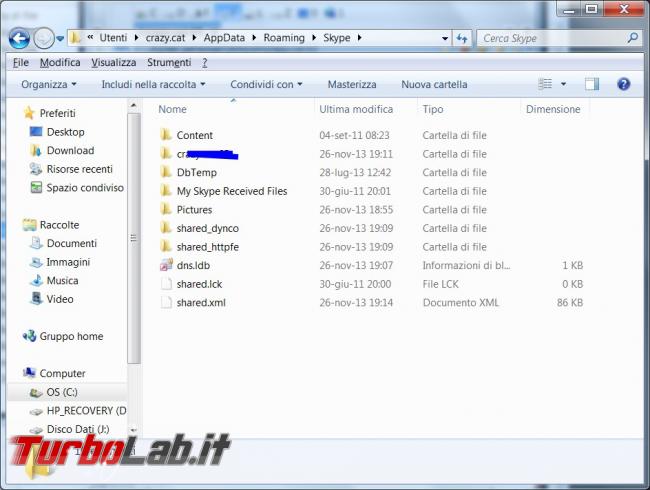The height and width of the screenshot is (490, 650).
Task: Select the dns.ldb file icon
Action: click(166, 264)
